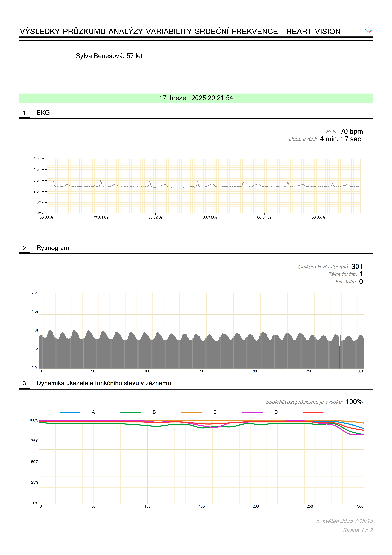Screen dimensions: 392x555
Task: Click the 75% axis label in dynamics chart
Action: [35, 441]
